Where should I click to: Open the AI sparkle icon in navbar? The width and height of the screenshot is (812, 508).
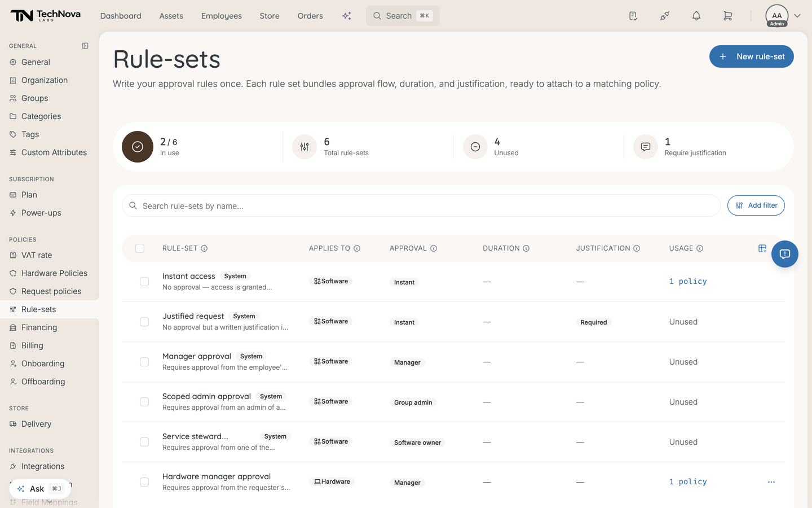click(347, 16)
